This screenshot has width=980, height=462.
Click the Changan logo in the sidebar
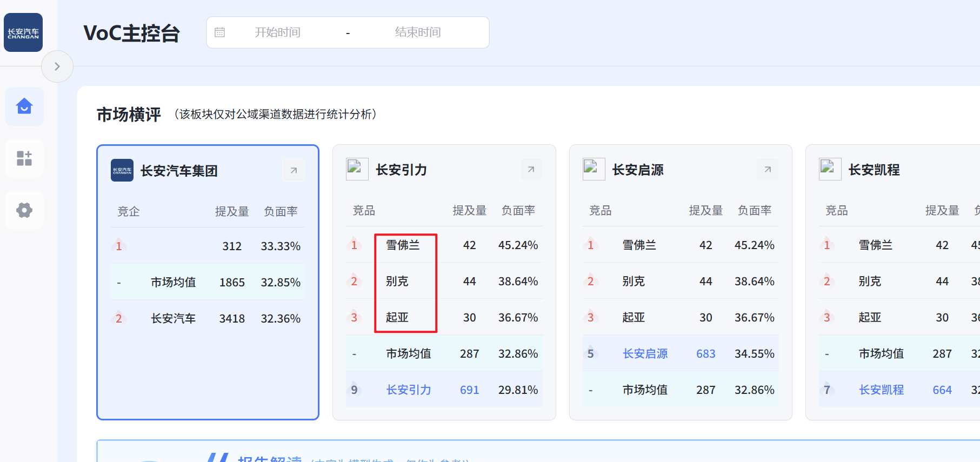23,32
